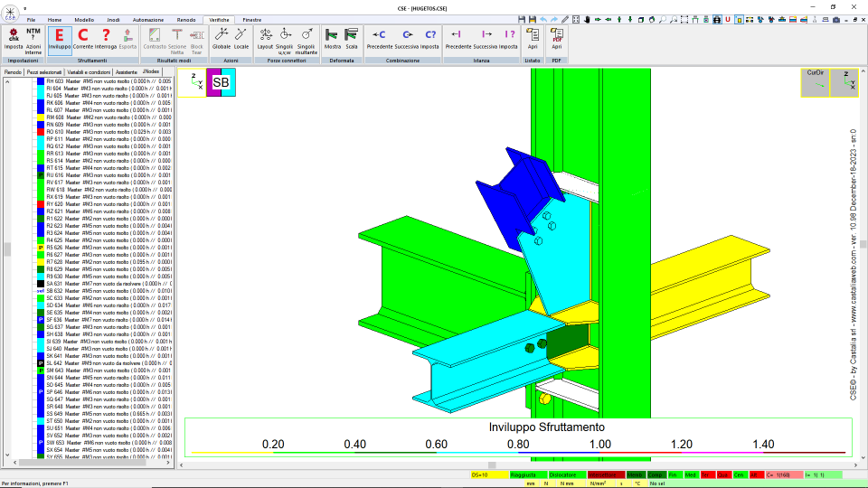
Task: Switch to the Renodo ribbon tab
Action: [186, 20]
